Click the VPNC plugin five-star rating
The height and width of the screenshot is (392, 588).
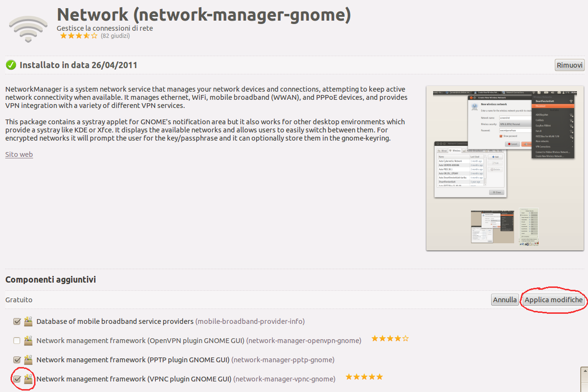(364, 377)
